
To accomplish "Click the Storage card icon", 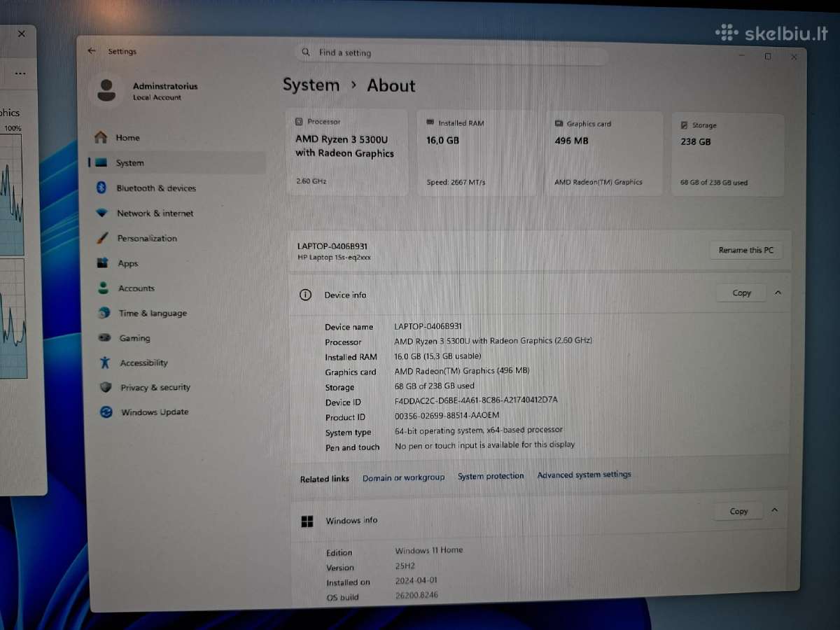I will pos(685,125).
